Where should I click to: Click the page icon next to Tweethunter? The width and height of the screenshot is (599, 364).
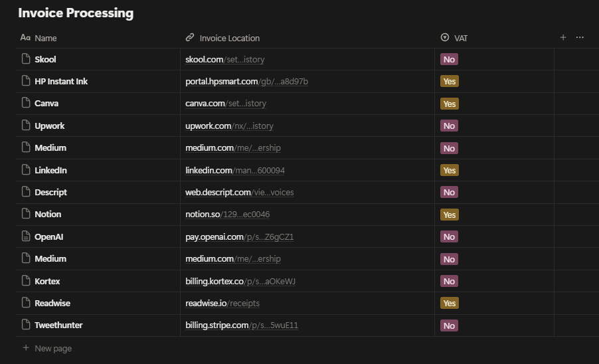pyautogui.click(x=26, y=325)
